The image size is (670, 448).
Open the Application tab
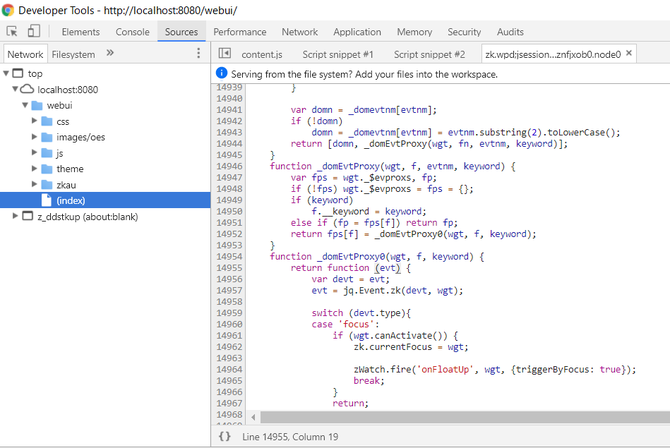pos(357,32)
